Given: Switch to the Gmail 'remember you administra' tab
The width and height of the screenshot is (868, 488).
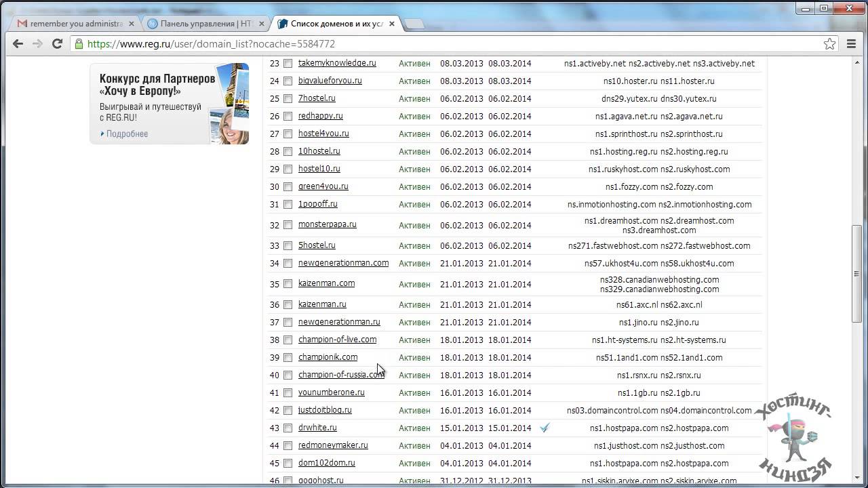Looking at the screenshot, I should (x=76, y=23).
